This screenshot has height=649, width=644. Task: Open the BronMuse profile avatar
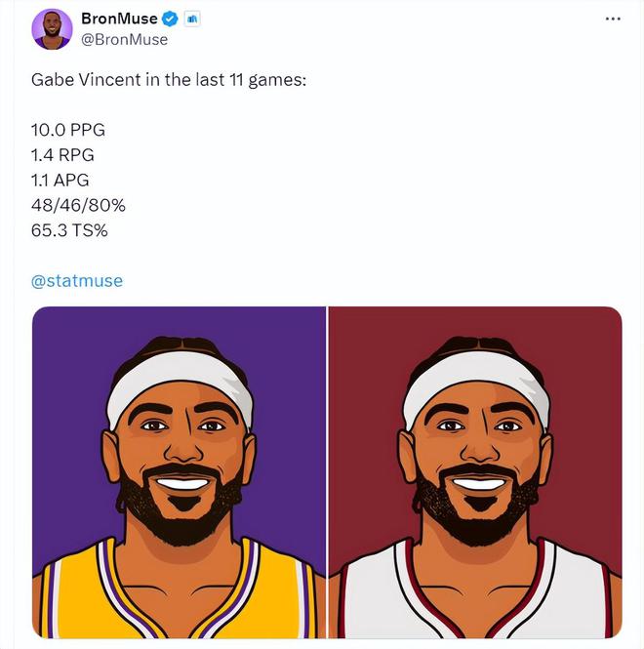pos(52,29)
